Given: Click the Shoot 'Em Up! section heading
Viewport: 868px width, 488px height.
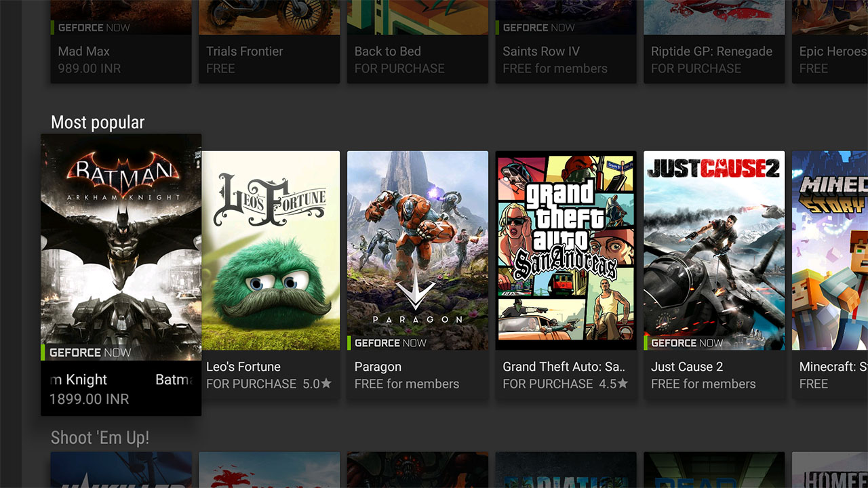Looking at the screenshot, I should 100,438.
